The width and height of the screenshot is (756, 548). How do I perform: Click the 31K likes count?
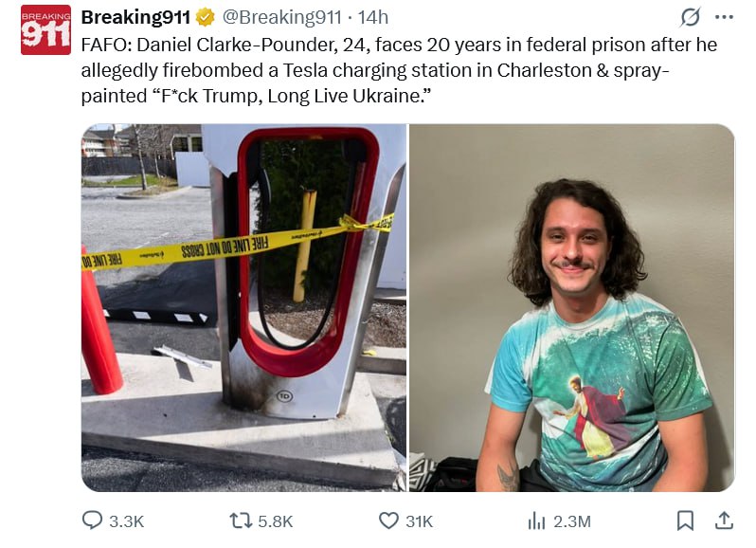(420, 521)
